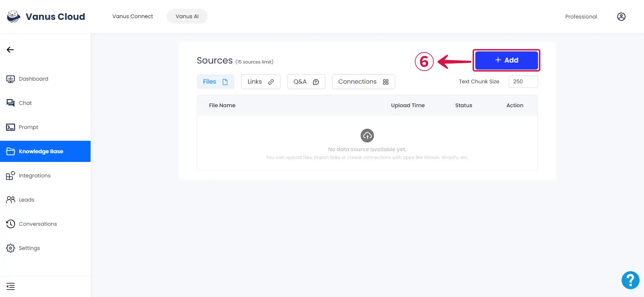Click the Dashboard monitor icon
This screenshot has width=644, height=297.
pos(10,79)
